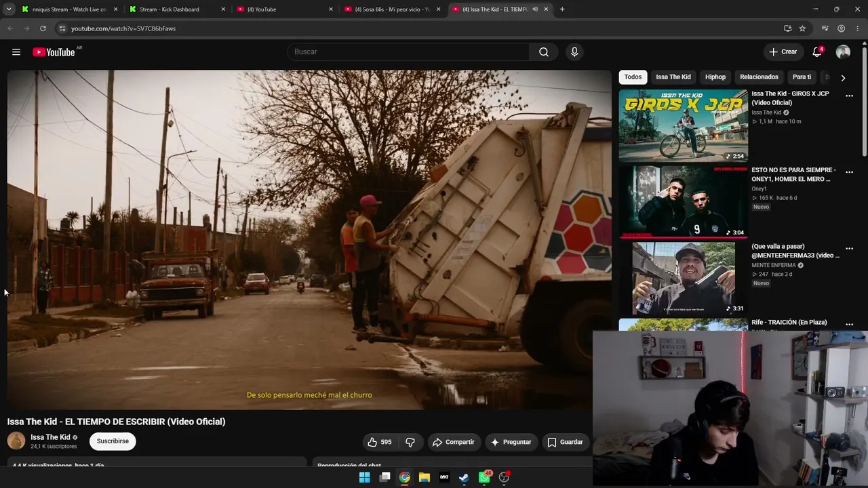Select the Hiphop filter chip

tap(715, 77)
